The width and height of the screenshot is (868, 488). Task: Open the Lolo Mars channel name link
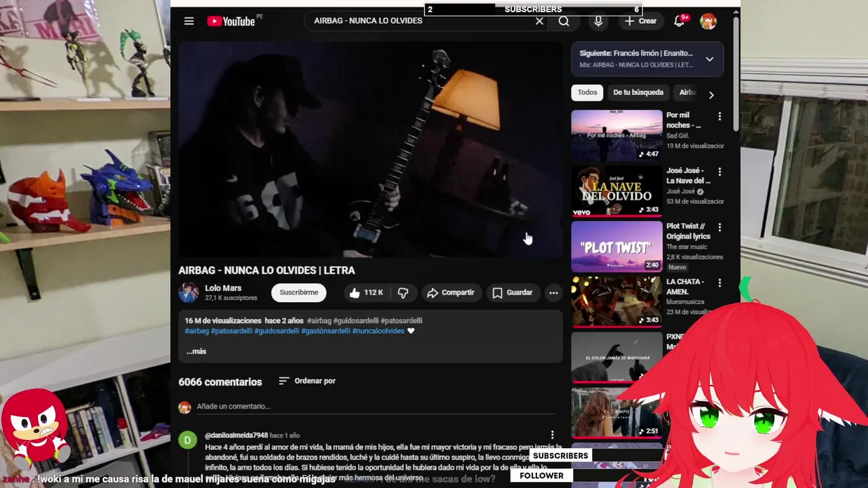pyautogui.click(x=223, y=288)
